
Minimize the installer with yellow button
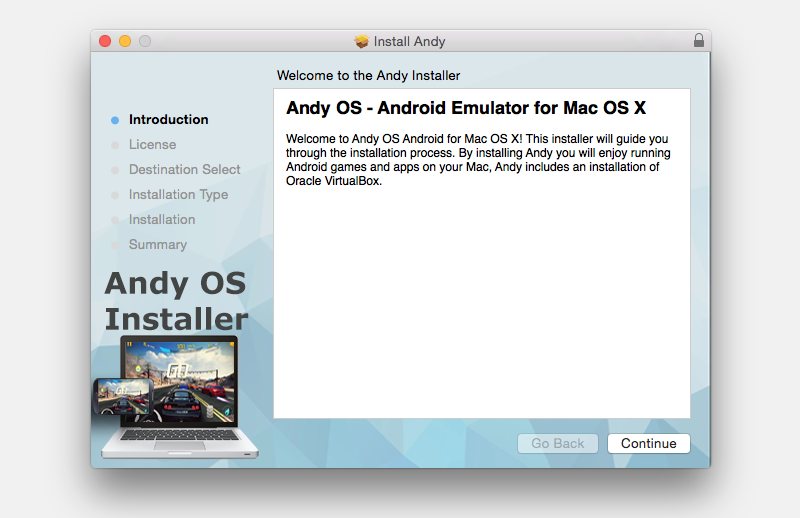(x=125, y=41)
